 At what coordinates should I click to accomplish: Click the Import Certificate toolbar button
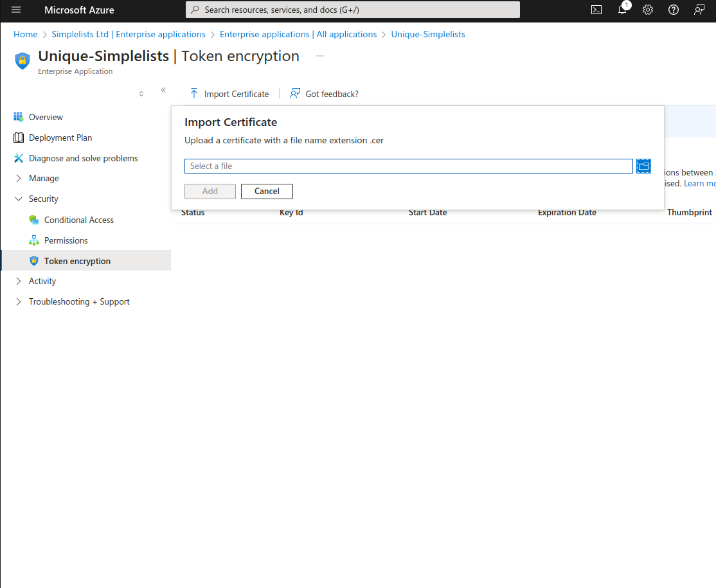pos(229,94)
